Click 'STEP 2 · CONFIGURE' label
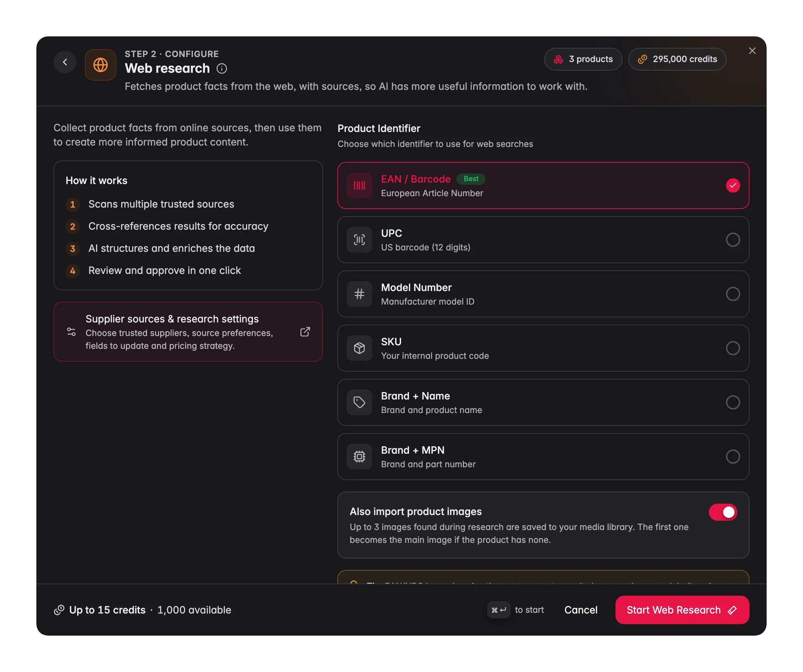 tap(172, 54)
